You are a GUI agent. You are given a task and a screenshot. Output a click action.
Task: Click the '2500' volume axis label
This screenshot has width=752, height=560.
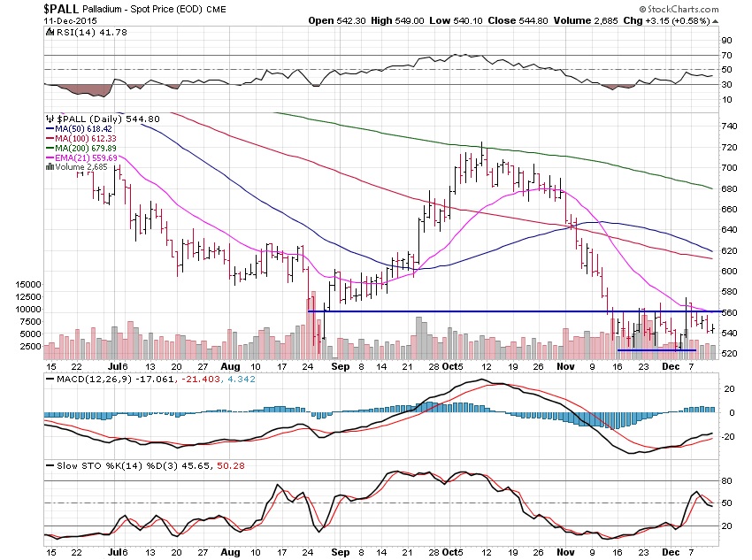[x=31, y=346]
